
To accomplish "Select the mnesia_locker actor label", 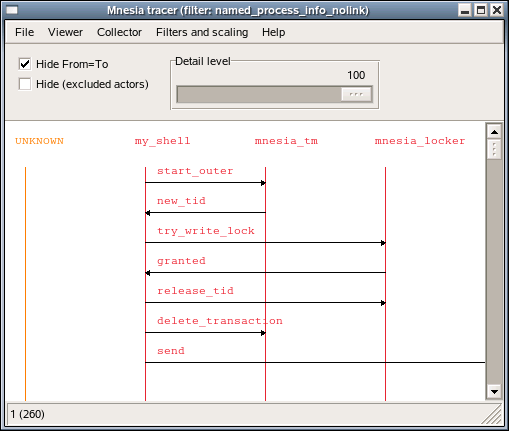I will coord(420,141).
